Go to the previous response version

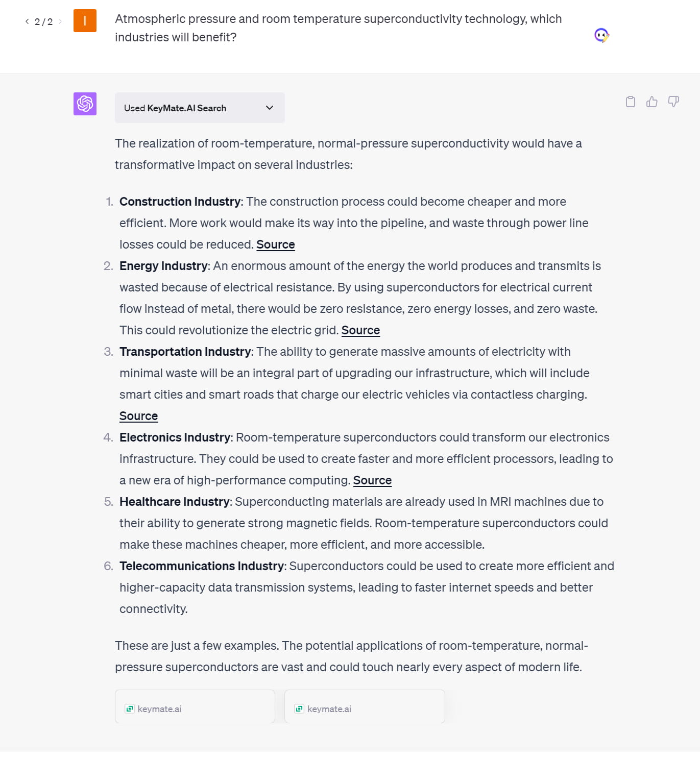pos(27,21)
